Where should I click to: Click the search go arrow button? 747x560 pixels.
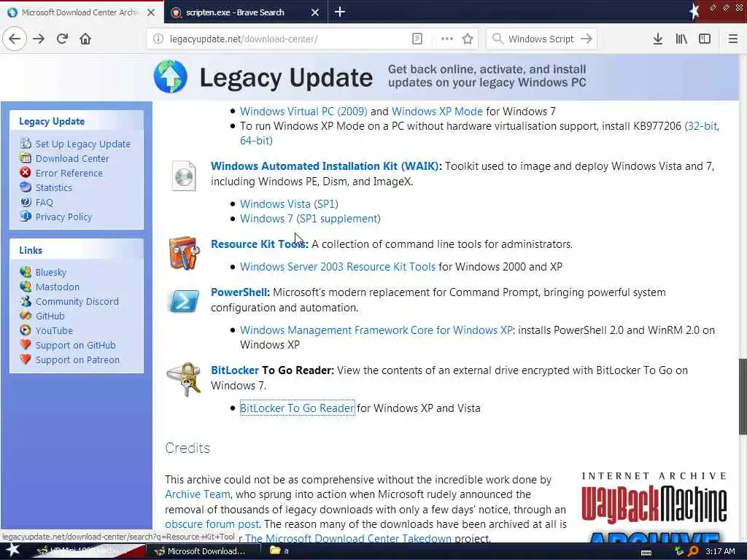point(587,39)
